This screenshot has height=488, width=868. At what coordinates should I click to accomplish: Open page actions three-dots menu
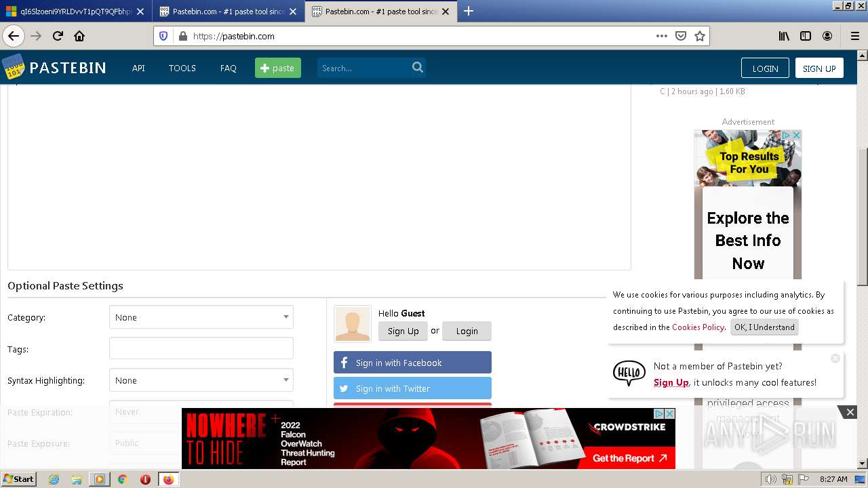click(x=662, y=36)
